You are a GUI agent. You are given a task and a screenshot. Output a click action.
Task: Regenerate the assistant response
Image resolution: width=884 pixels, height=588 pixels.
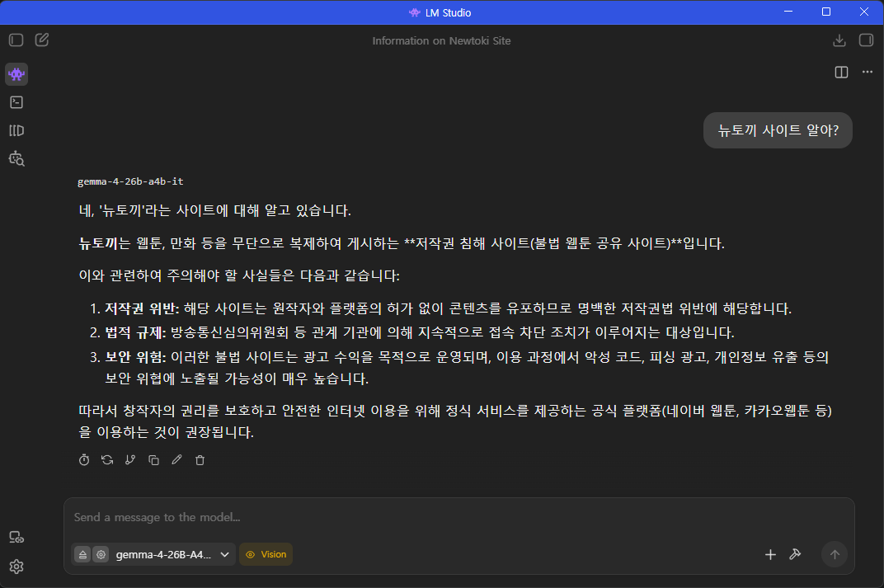(107, 460)
